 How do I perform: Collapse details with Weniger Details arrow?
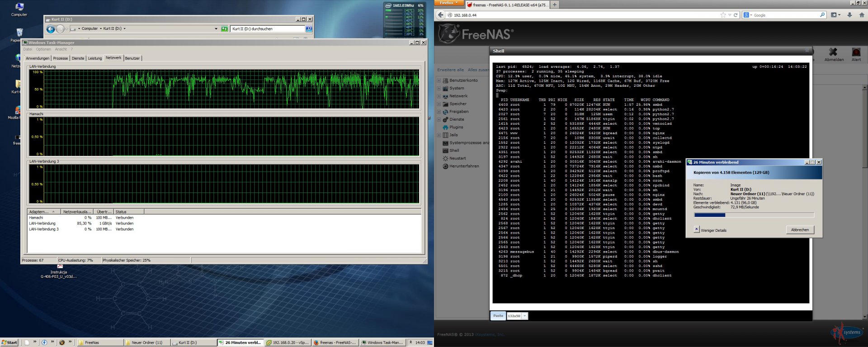pos(696,230)
